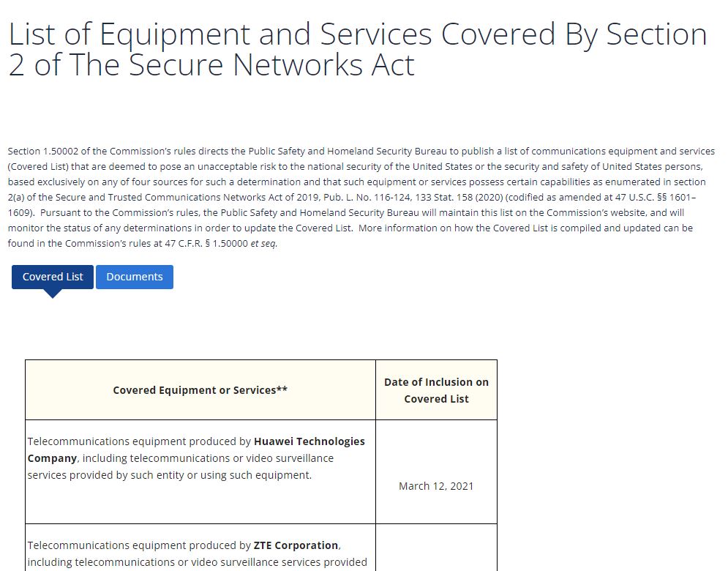Click the bold ZTE Corporation text
Screen dimensions: 728x571
click(296, 545)
